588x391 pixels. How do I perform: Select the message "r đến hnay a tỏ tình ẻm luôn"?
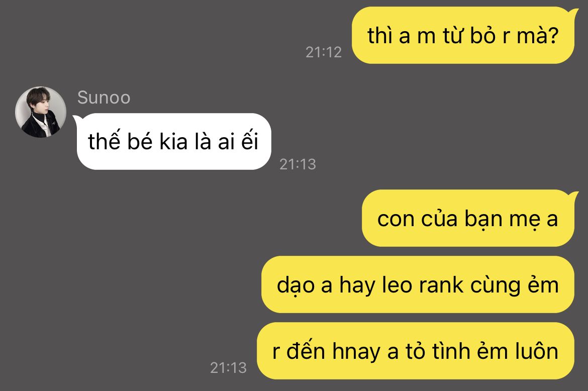pos(416,351)
